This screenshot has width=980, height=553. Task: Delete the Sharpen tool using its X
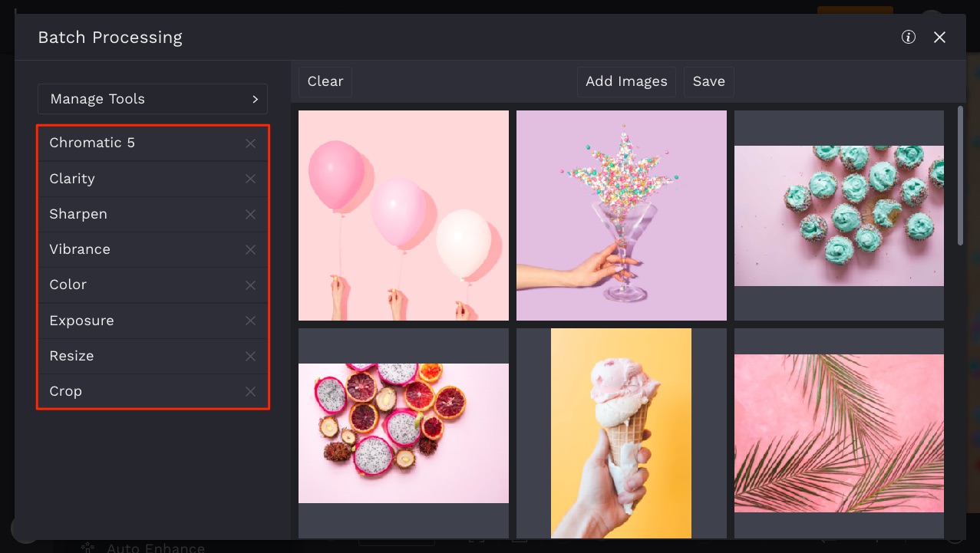pos(250,215)
